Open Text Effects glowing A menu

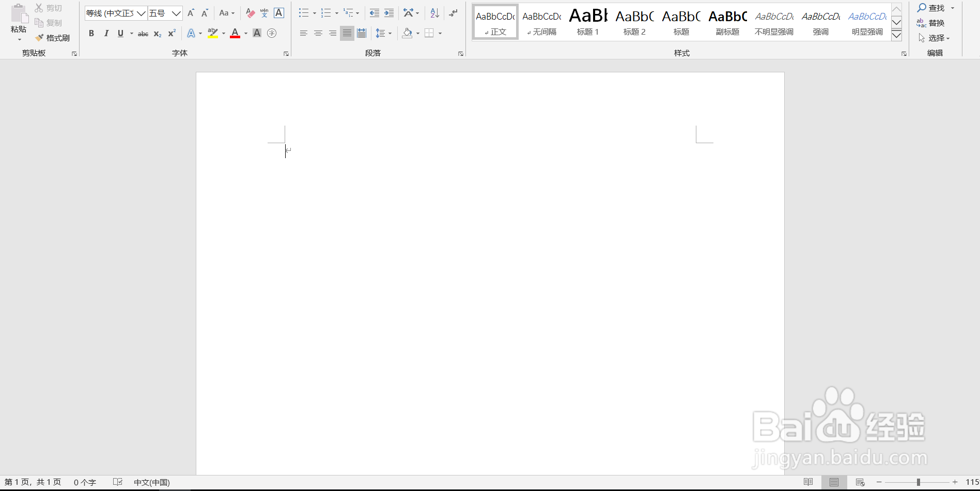pyautogui.click(x=191, y=34)
